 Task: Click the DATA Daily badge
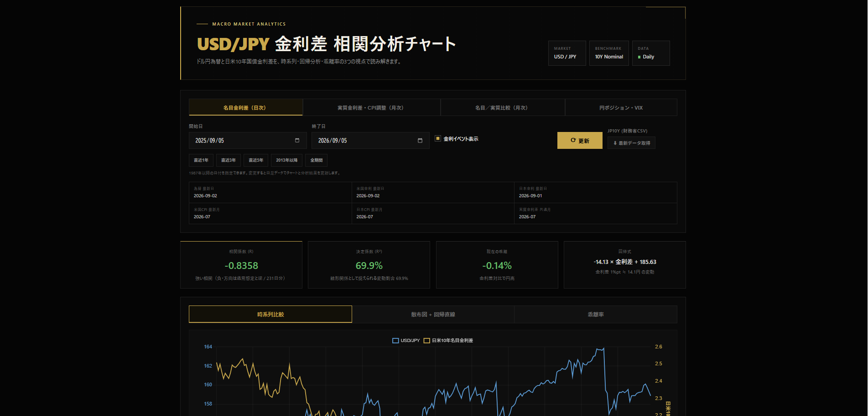point(651,53)
